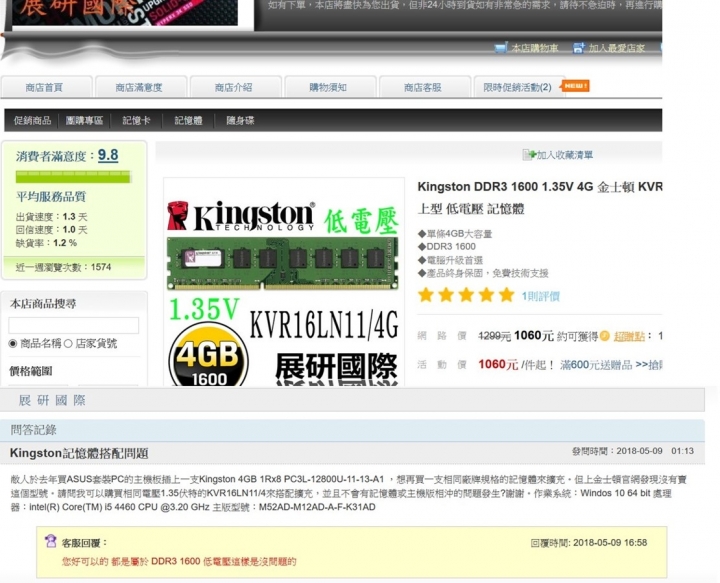
Task: Open the 商店介紹 tab
Action: 235,87
